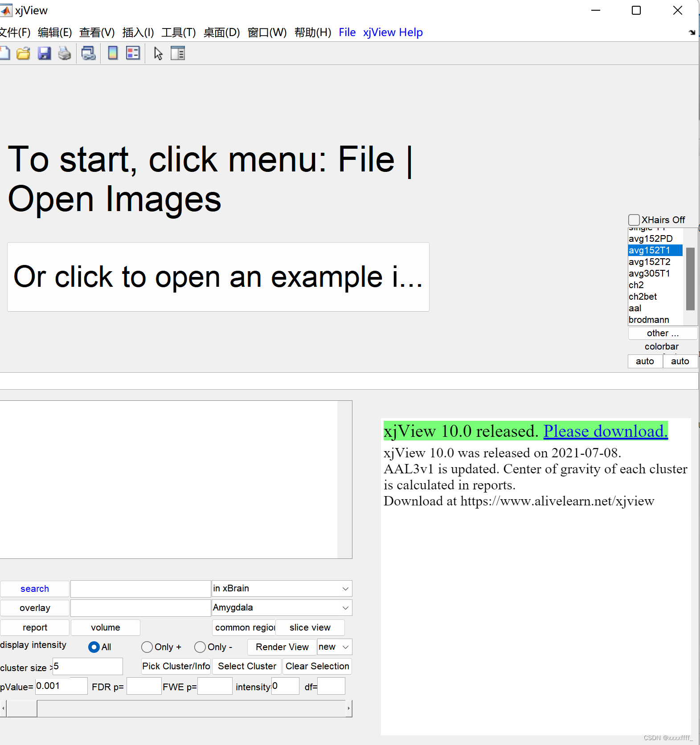Open the xjView Help menu
The image size is (700, 745).
click(393, 33)
